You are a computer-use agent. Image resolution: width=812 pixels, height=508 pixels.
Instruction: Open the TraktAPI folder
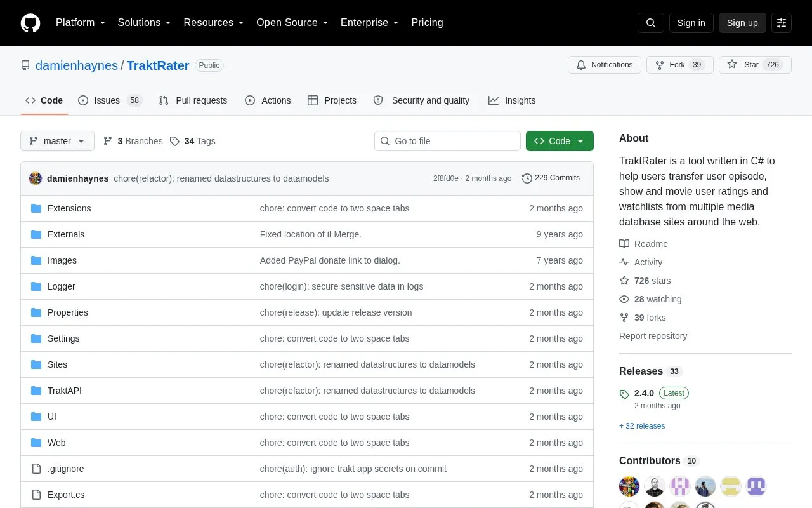pyautogui.click(x=65, y=391)
